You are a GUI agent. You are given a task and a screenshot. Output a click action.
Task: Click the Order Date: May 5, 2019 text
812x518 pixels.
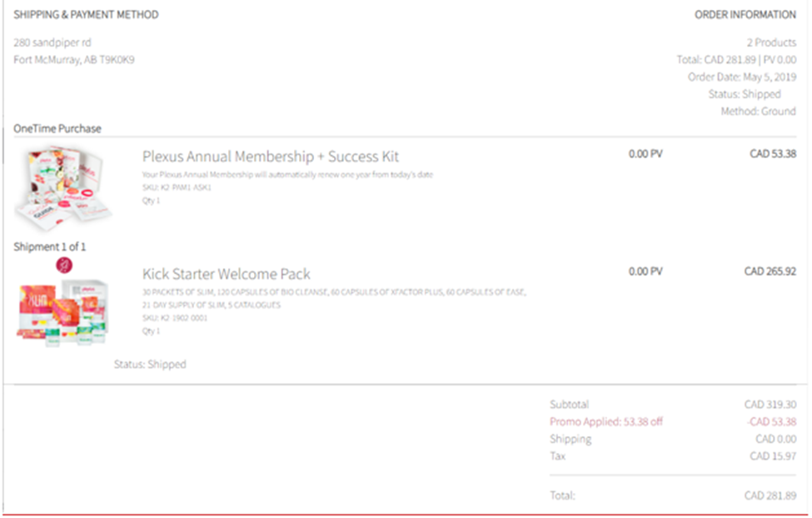[x=742, y=77]
